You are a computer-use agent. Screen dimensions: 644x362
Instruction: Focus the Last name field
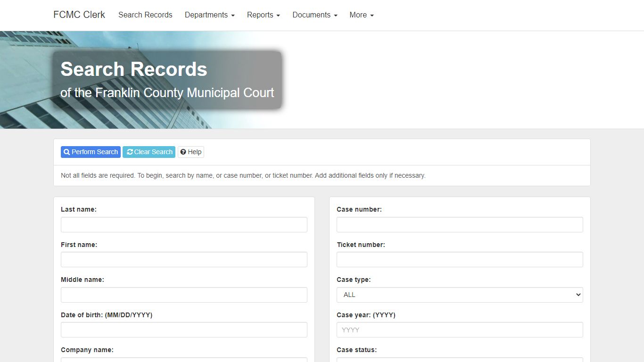(x=184, y=225)
